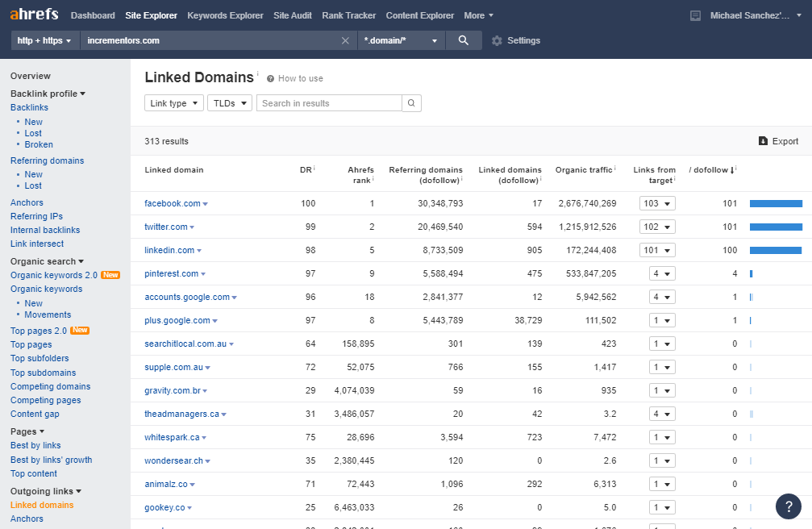This screenshot has height=529, width=812.
Task: Show the Organic traffic info icon
Action: (x=614, y=168)
